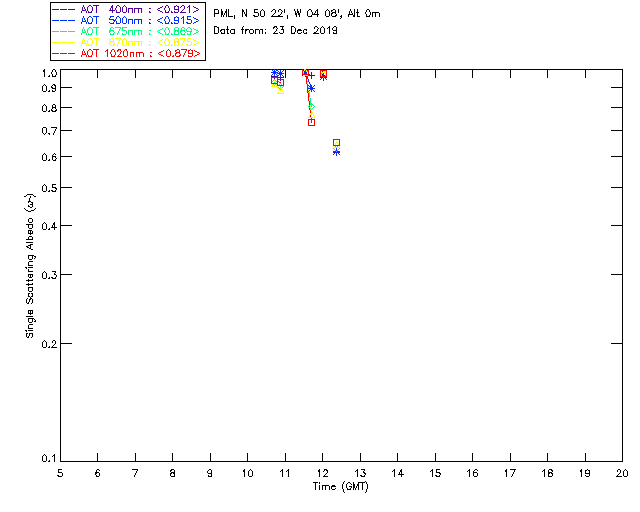Click the blue asterisk marker near 0.9 at 11.7 GMT
This screenshot has width=640, height=512.
tap(311, 88)
